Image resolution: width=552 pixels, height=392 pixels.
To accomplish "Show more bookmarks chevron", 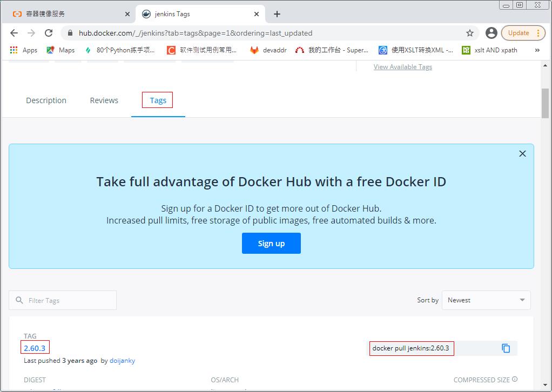I will [537, 50].
